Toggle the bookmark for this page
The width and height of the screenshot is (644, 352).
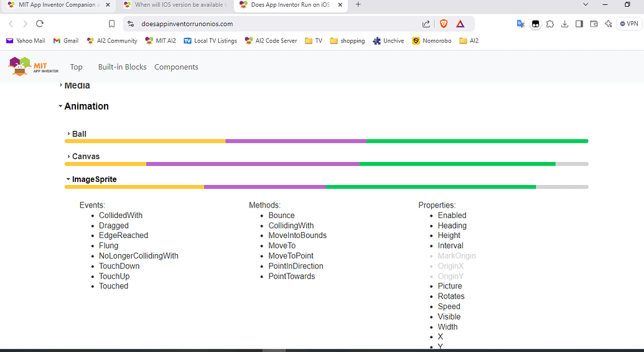click(x=112, y=24)
